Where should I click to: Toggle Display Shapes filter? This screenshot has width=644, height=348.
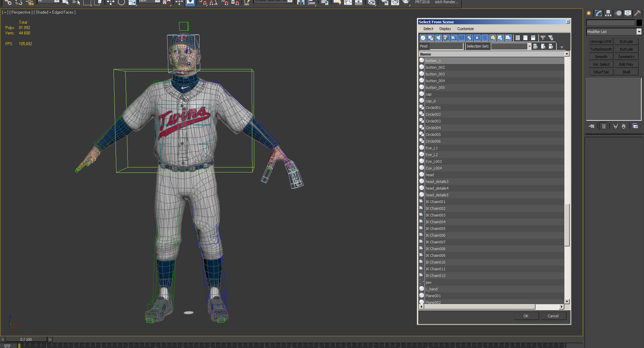coord(431,38)
